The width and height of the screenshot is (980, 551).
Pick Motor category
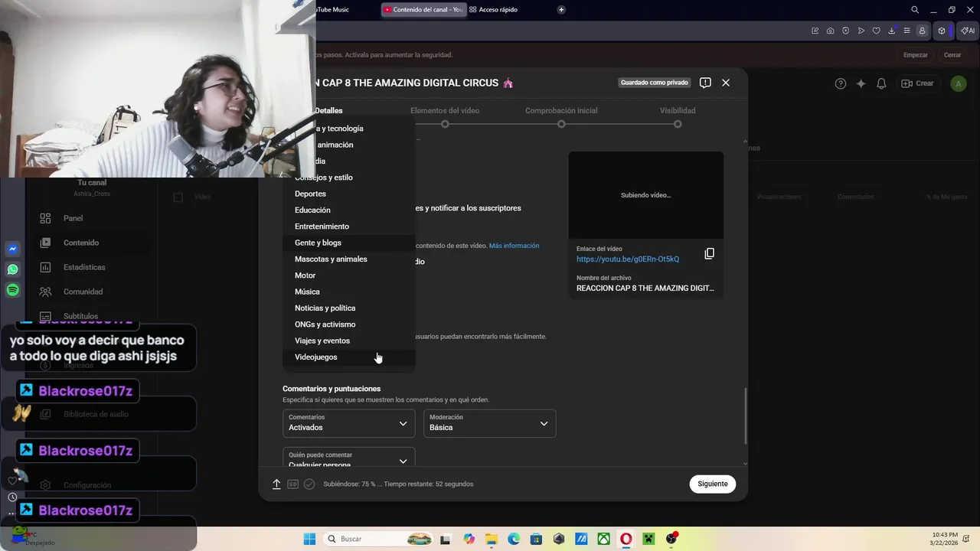click(x=349, y=275)
